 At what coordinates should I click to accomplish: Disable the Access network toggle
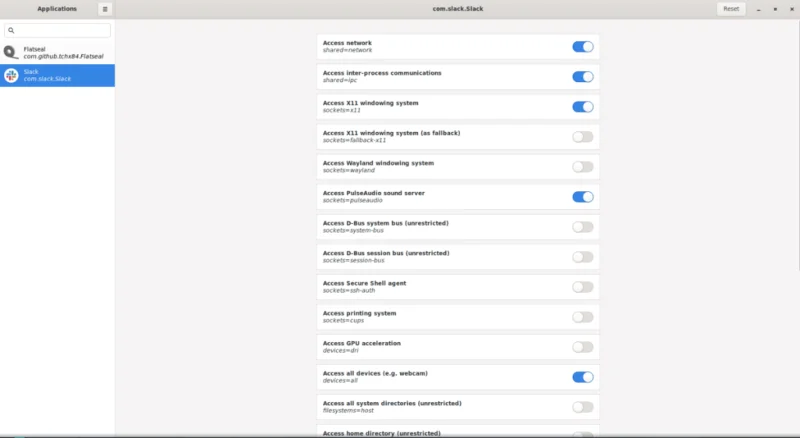pos(583,47)
